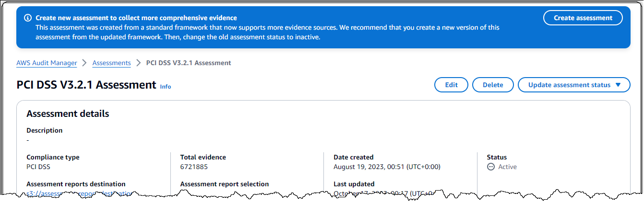Click the PCI DSS V3.2.1 Assessment page heading
The image size is (644, 204).
86,85
